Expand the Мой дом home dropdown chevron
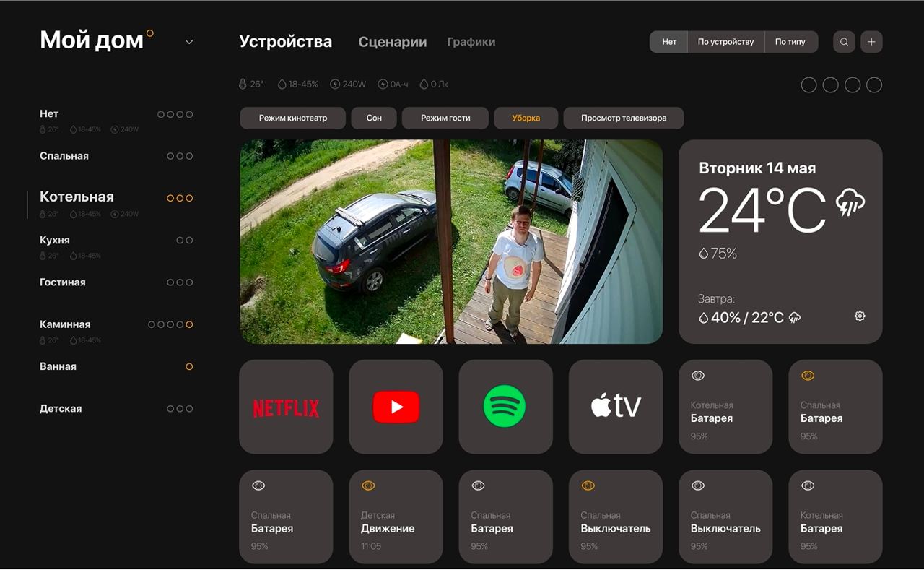 coord(189,42)
